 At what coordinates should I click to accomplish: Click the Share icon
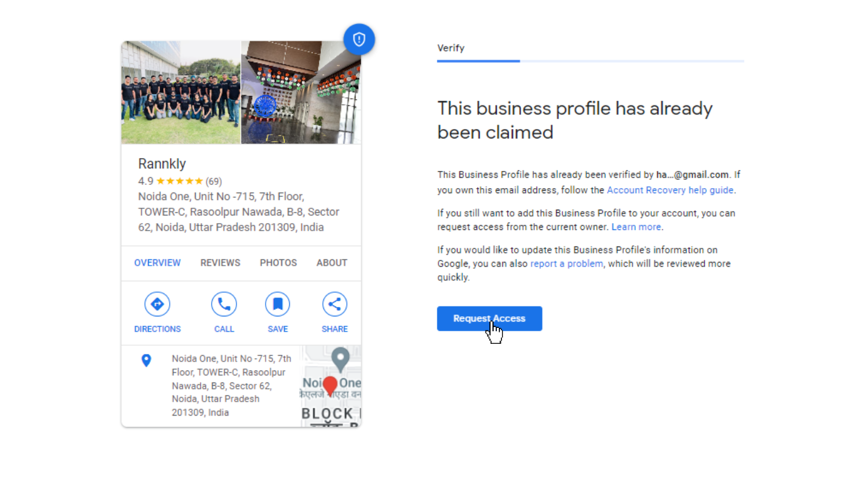(x=334, y=304)
